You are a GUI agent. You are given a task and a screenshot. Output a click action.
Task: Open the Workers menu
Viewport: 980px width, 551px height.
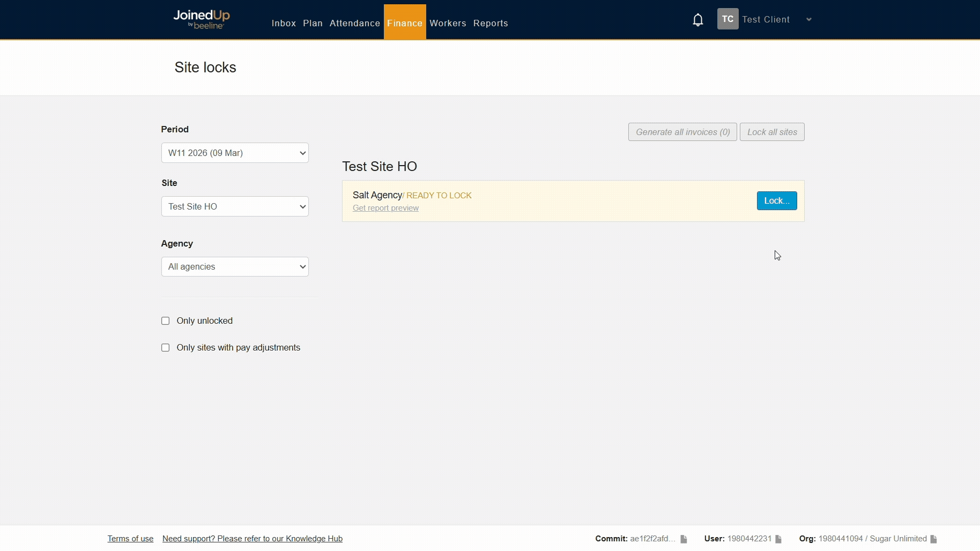(x=448, y=23)
